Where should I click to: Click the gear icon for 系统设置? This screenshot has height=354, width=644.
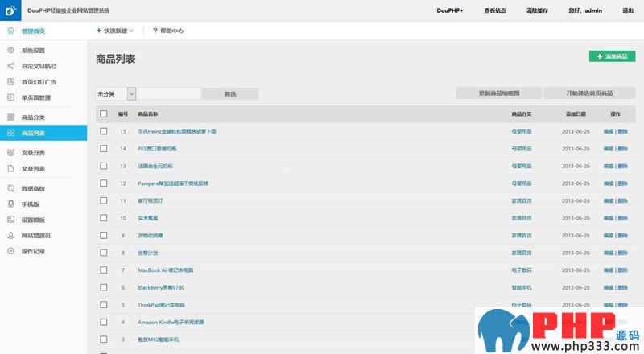(11, 50)
